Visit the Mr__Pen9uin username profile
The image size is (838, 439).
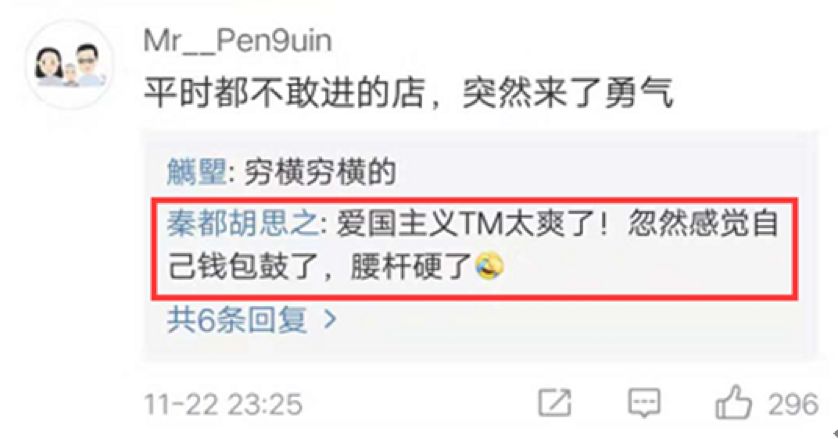237,41
